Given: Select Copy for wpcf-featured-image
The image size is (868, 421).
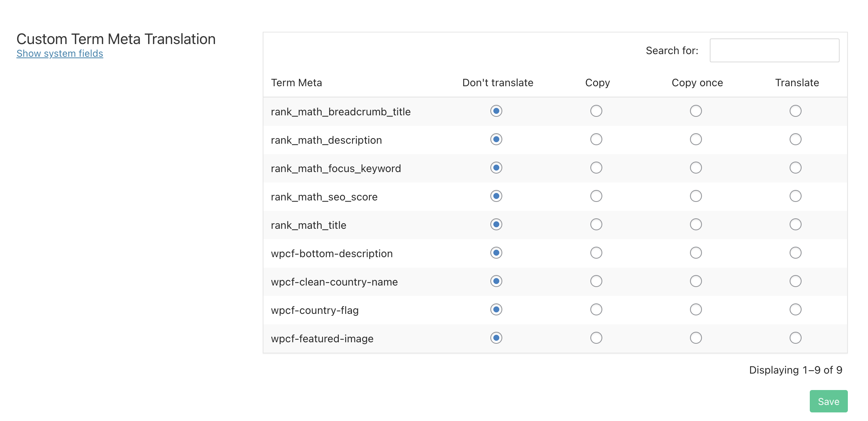Looking at the screenshot, I should [596, 338].
